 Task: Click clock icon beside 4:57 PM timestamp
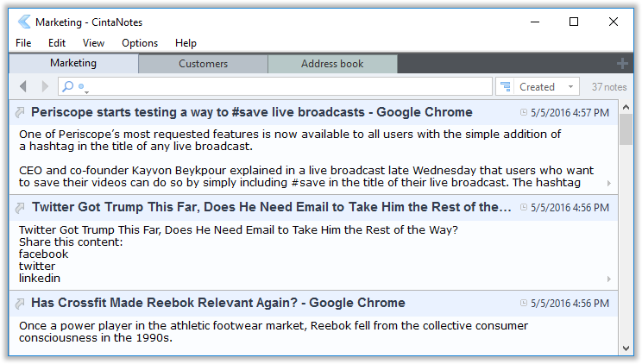(524, 112)
